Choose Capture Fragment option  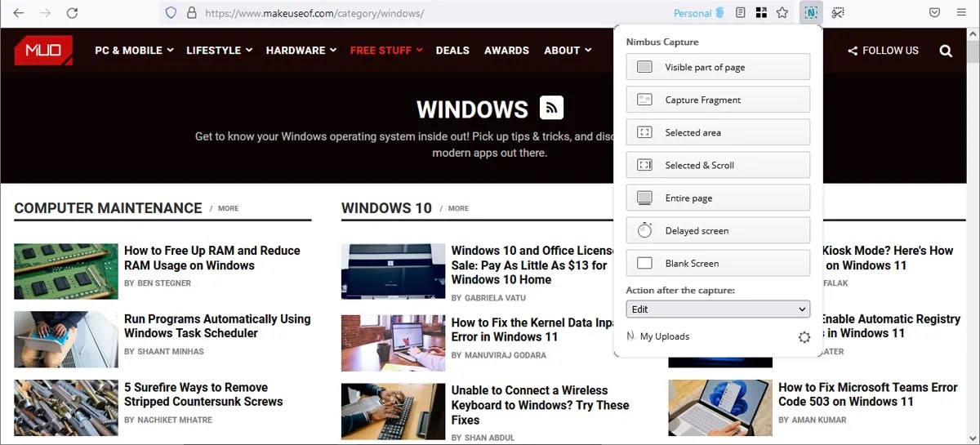[x=718, y=100]
